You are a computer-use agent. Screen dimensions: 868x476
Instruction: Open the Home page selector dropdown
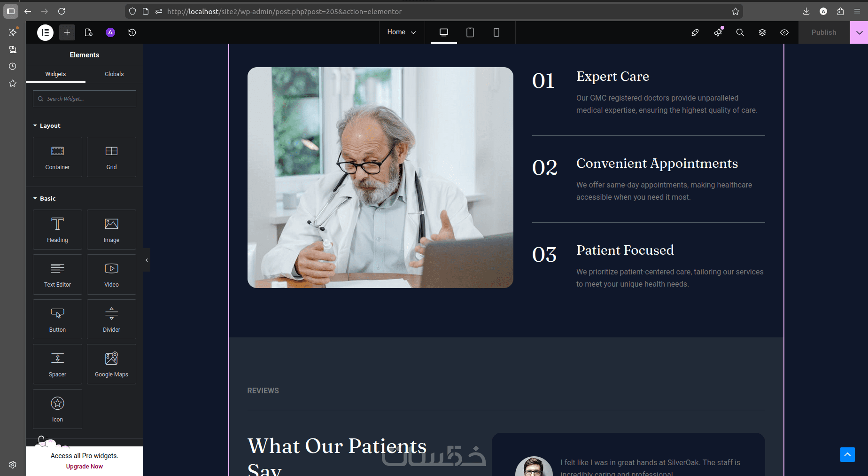point(402,32)
